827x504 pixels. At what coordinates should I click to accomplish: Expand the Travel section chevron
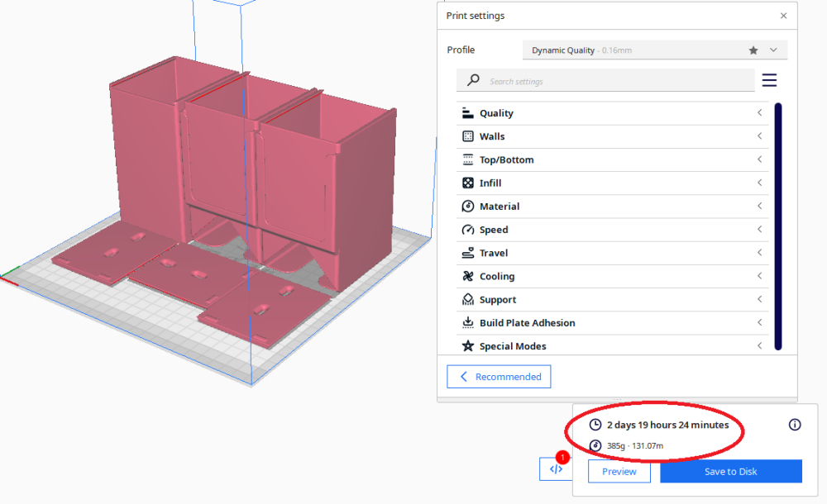(759, 253)
